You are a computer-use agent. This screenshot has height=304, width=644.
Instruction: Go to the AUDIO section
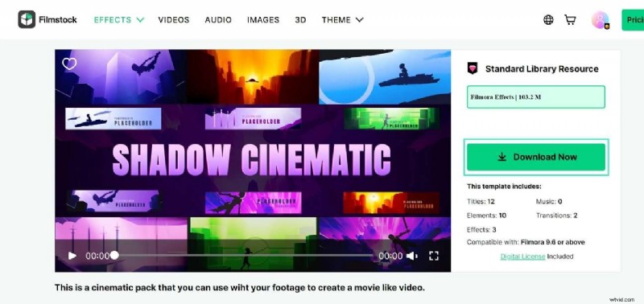(x=218, y=19)
